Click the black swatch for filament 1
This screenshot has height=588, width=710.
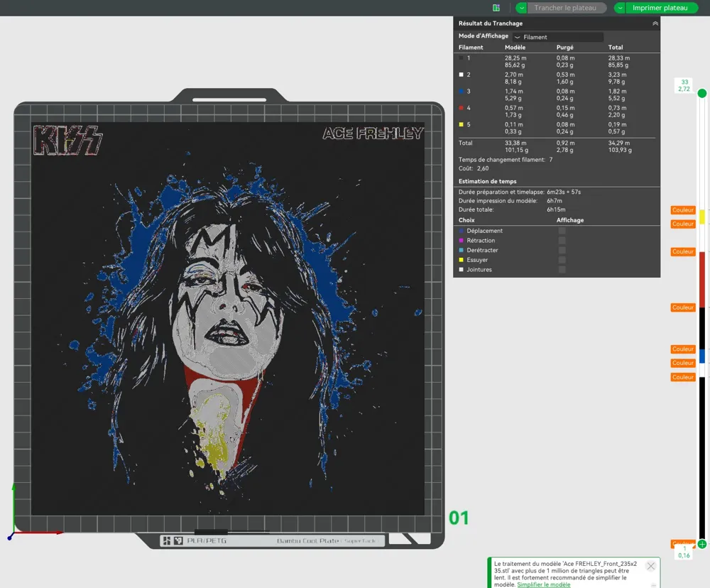coord(461,58)
